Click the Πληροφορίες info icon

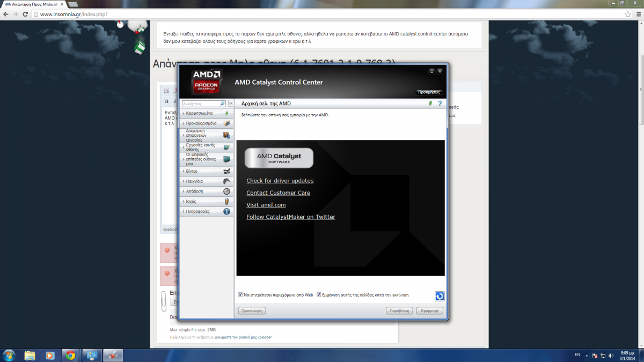click(x=226, y=211)
